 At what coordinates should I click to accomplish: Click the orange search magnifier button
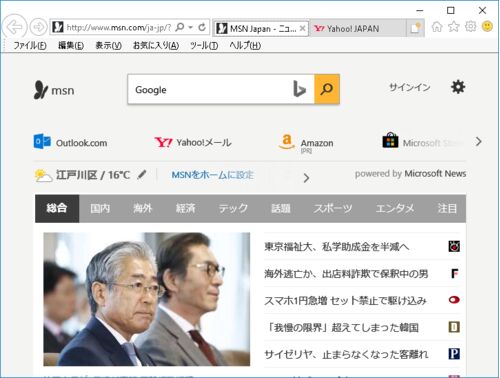tap(327, 89)
